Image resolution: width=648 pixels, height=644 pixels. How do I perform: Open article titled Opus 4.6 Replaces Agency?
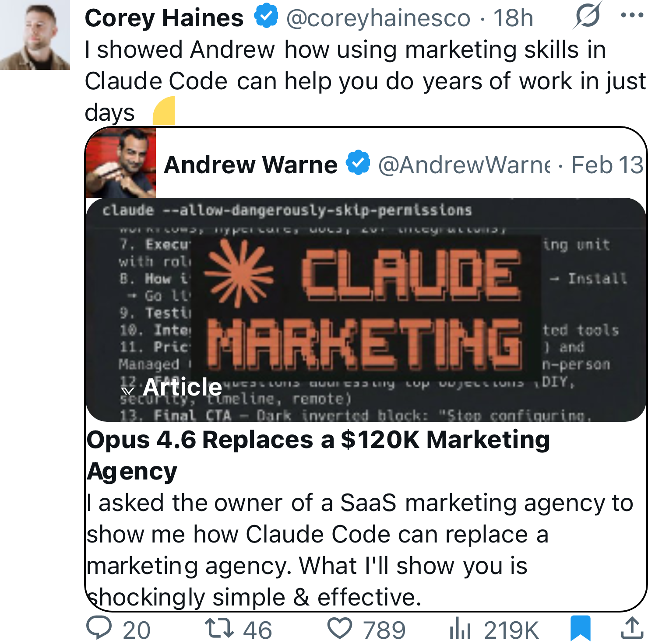point(318,455)
